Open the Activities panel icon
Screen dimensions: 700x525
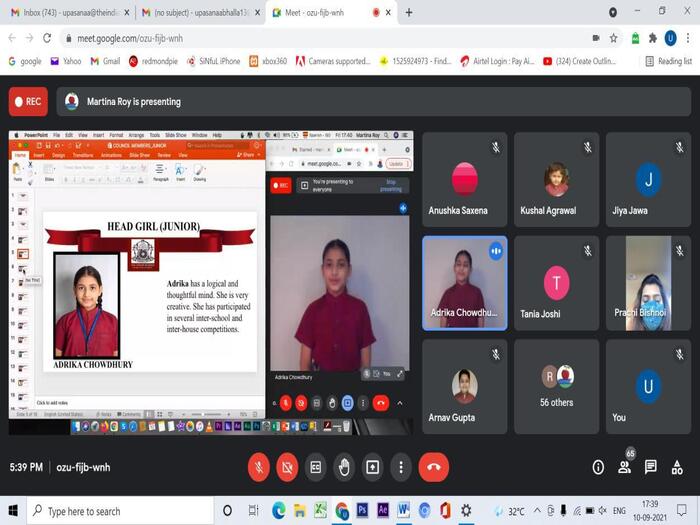[677, 467]
